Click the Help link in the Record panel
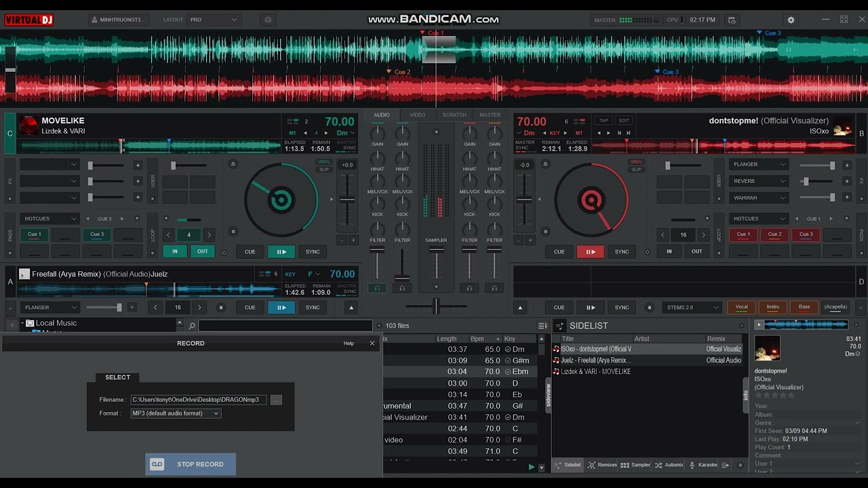The image size is (868, 488). [349, 344]
